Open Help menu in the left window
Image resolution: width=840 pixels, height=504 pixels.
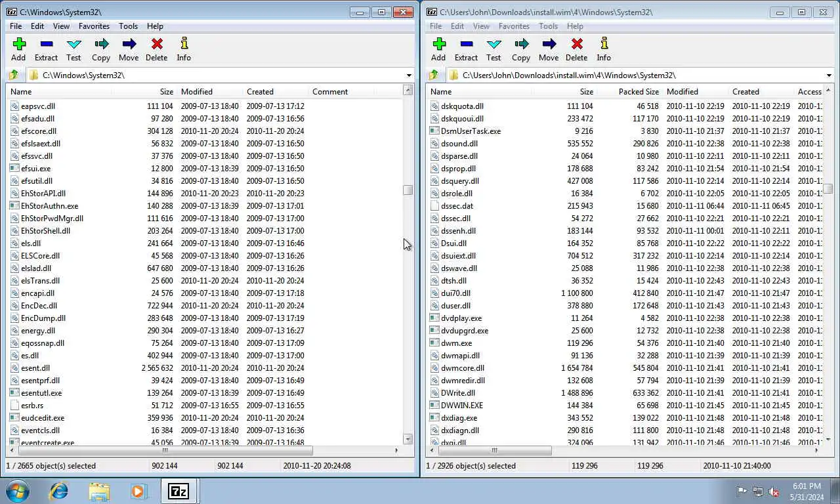click(x=155, y=26)
